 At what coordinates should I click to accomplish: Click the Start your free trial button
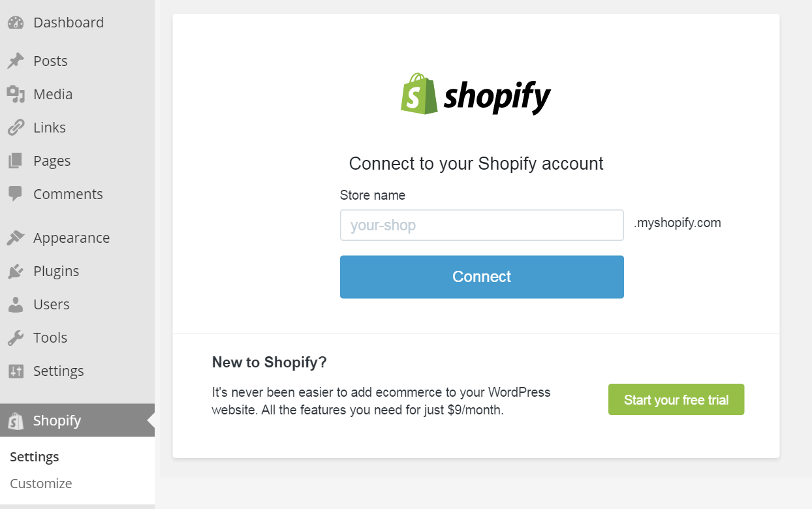[676, 399]
